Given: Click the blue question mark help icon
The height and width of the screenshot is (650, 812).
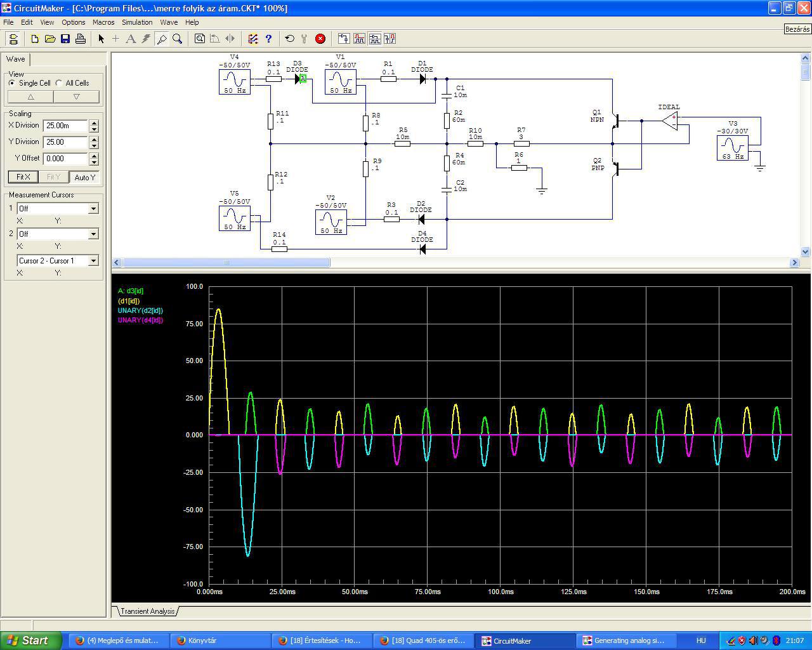Looking at the screenshot, I should coord(268,39).
